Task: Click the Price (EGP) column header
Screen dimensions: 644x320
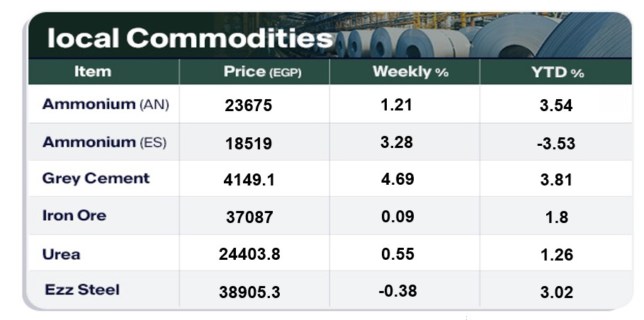Action: click(x=262, y=72)
